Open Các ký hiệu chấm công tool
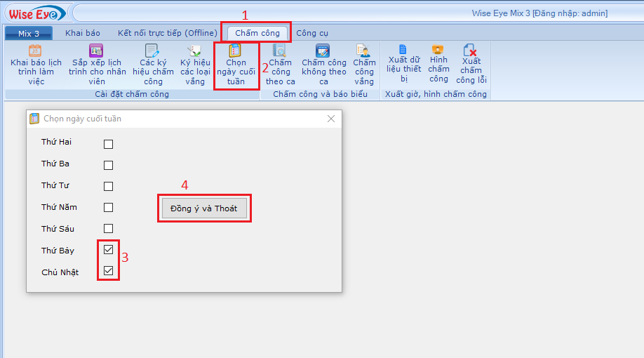Screen dimensions: 644x358 (x=152, y=52)
